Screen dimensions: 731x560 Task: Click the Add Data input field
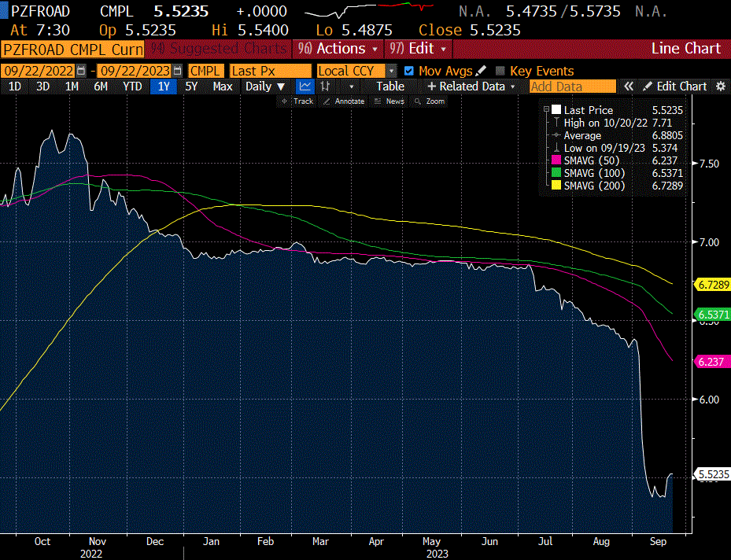coord(573,87)
